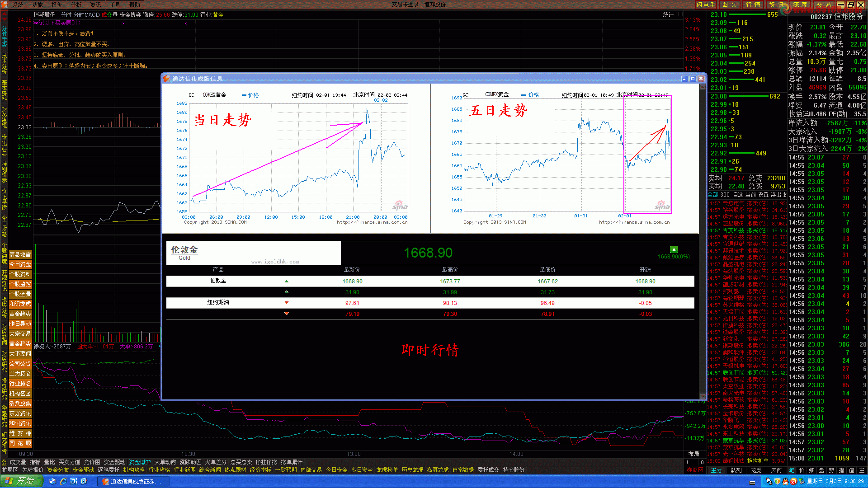
Task: Select the 大单动向 indicator tab
Action: tap(165, 462)
